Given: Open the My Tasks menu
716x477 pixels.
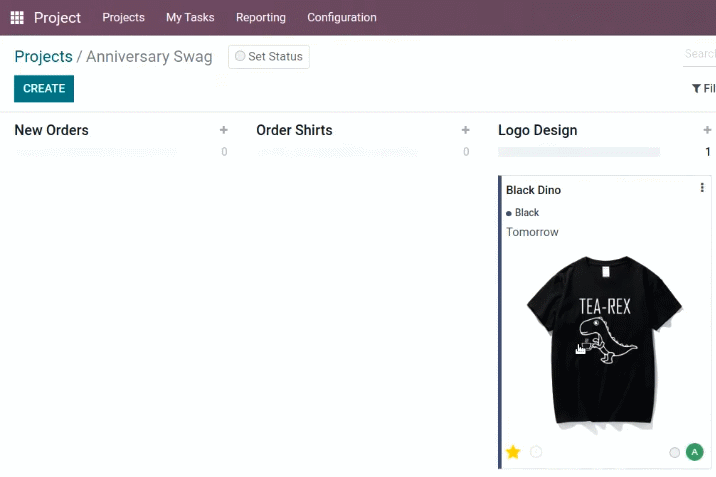Looking at the screenshot, I should (190, 17).
